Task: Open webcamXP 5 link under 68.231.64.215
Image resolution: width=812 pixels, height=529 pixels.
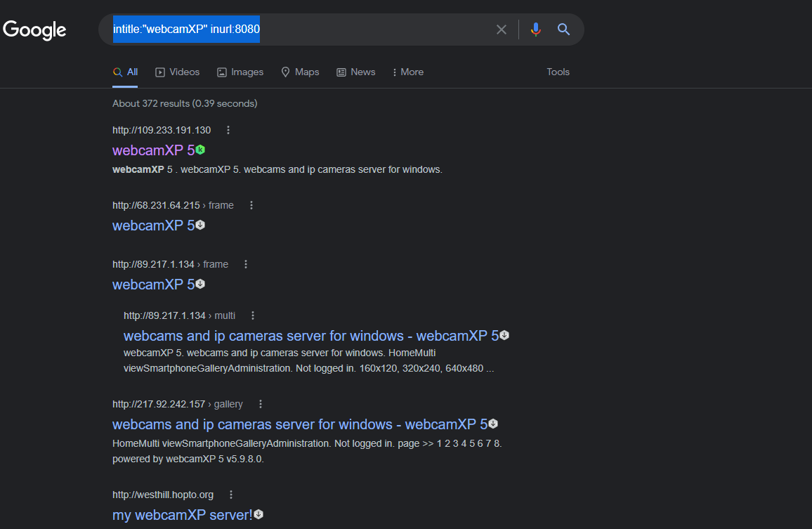Action: (153, 226)
